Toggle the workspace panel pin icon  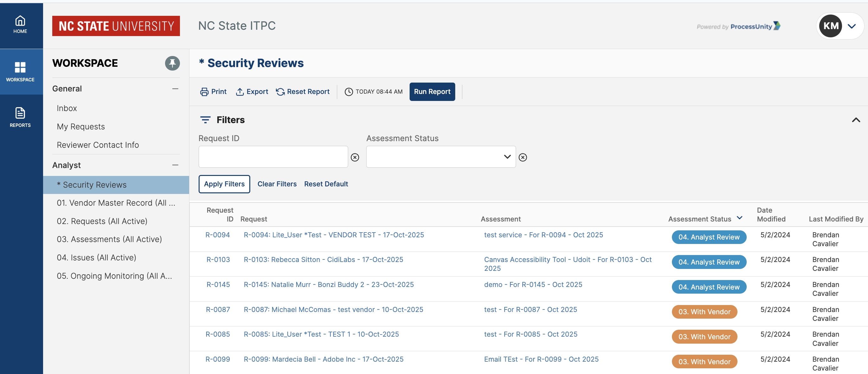coord(172,63)
